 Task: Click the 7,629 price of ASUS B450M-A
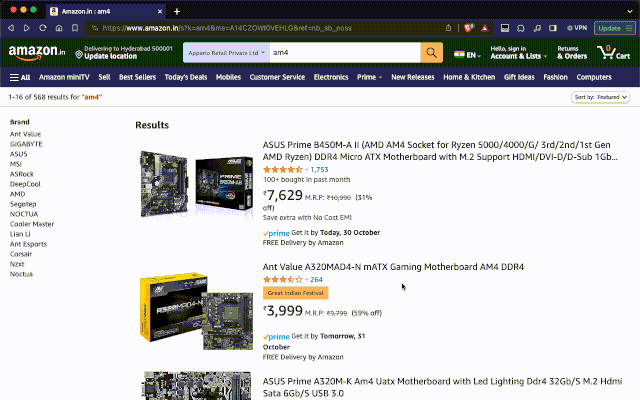click(x=283, y=196)
